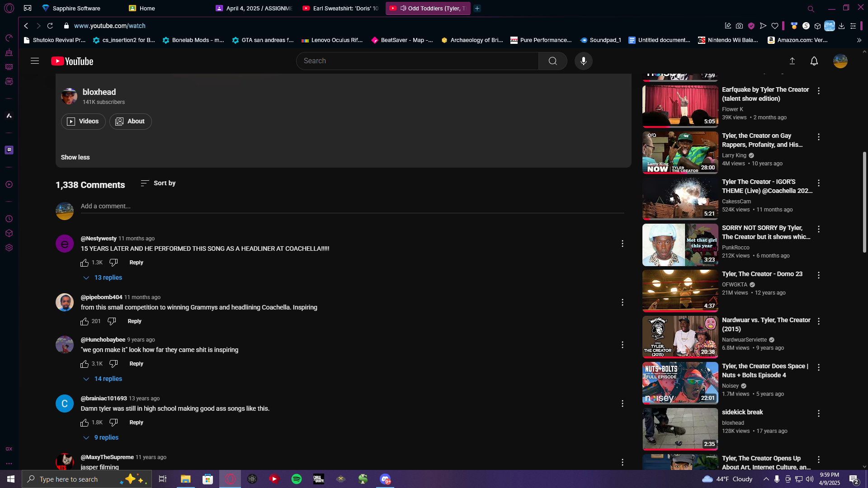This screenshot has width=868, height=488.
Task: Switch to the Home tab
Action: [147, 8]
